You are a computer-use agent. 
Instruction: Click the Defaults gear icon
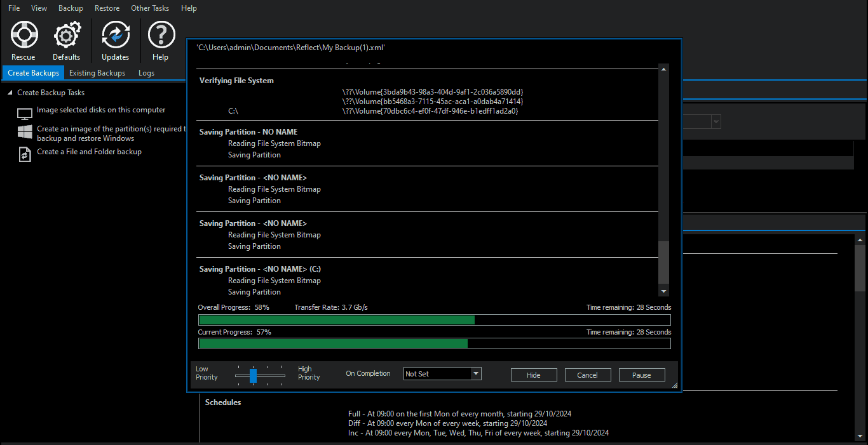66,35
